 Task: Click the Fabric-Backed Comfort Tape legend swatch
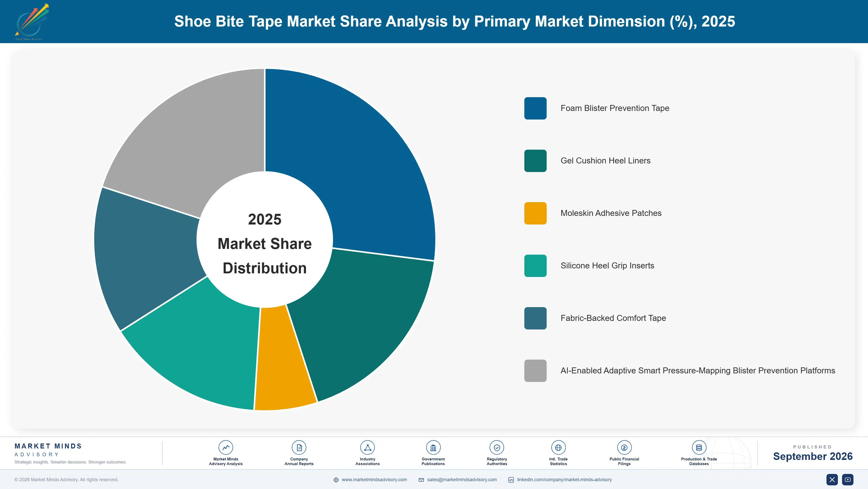535,318
